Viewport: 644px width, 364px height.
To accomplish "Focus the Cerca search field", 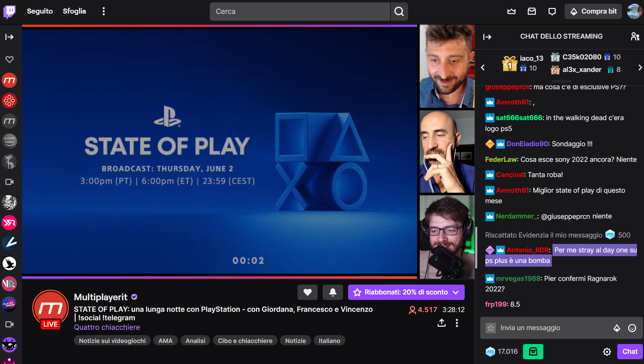I will coord(300,12).
